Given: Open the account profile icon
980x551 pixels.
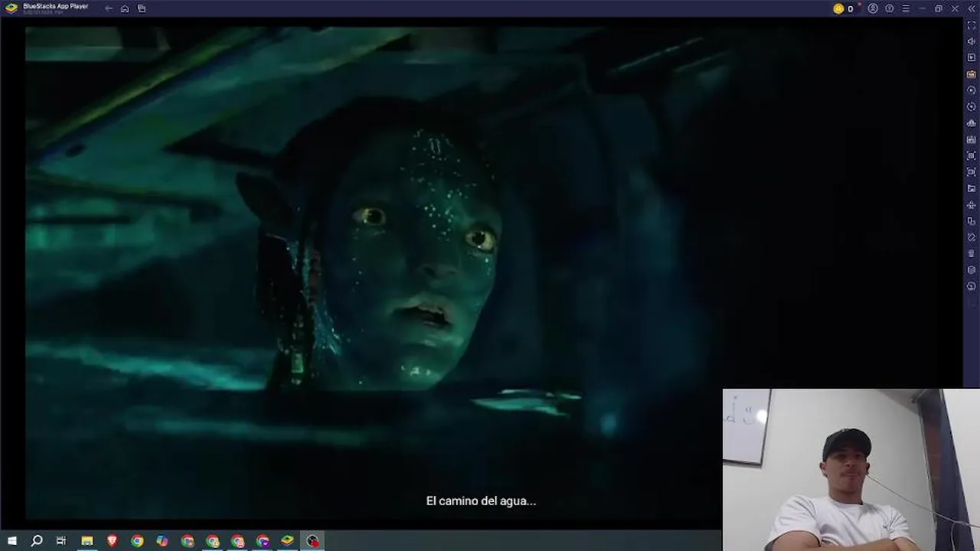Looking at the screenshot, I should click(873, 8).
